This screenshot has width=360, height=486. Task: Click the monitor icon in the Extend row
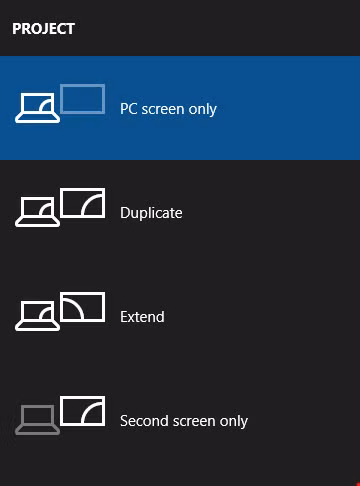tap(83, 307)
